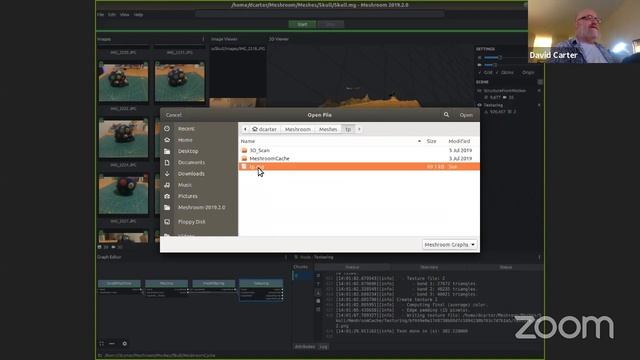Click the MeshroomCache folder icon

(244, 158)
